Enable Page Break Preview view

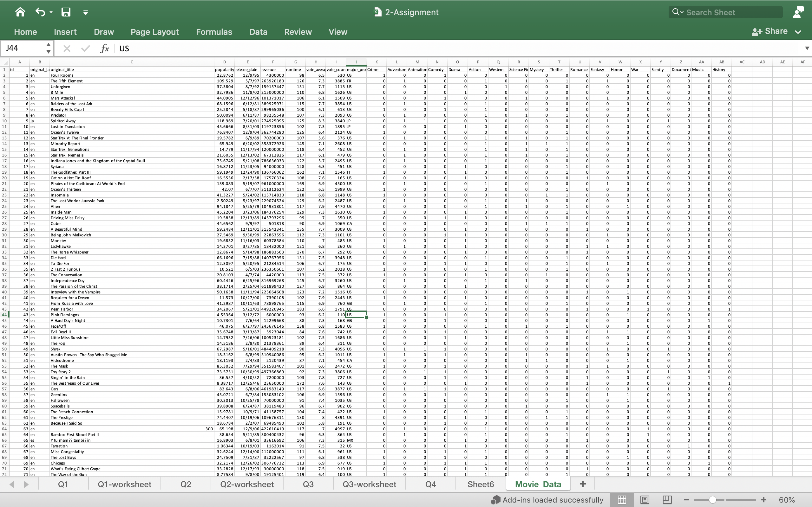pyautogui.click(x=667, y=499)
